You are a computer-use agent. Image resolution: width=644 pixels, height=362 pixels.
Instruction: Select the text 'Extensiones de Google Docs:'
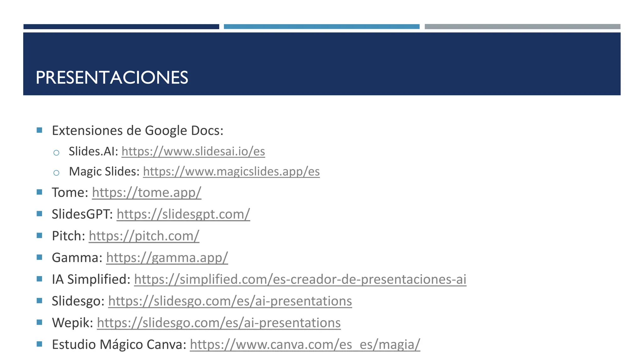tap(138, 131)
